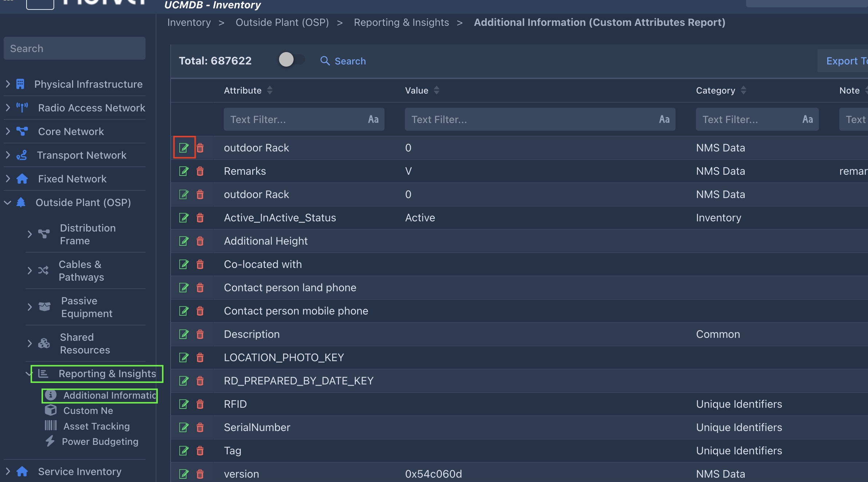The image size is (868, 482).
Task: Delete the Remarks attribute row
Action: click(x=200, y=171)
